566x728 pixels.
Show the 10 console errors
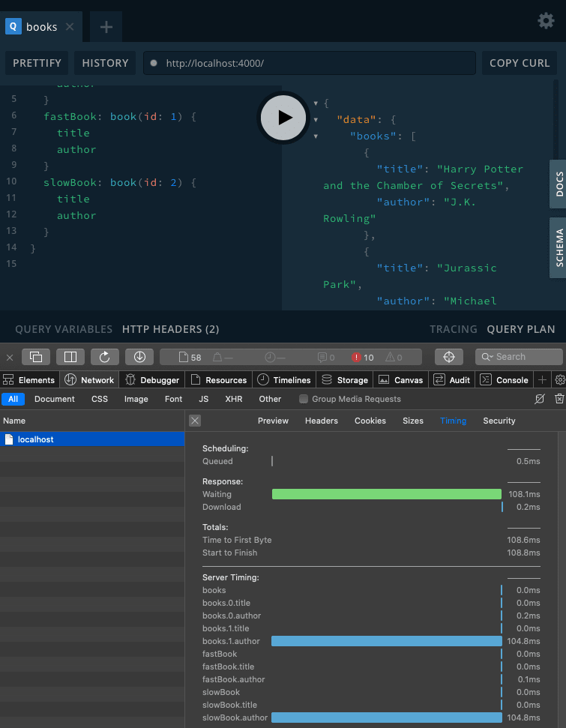click(x=363, y=357)
